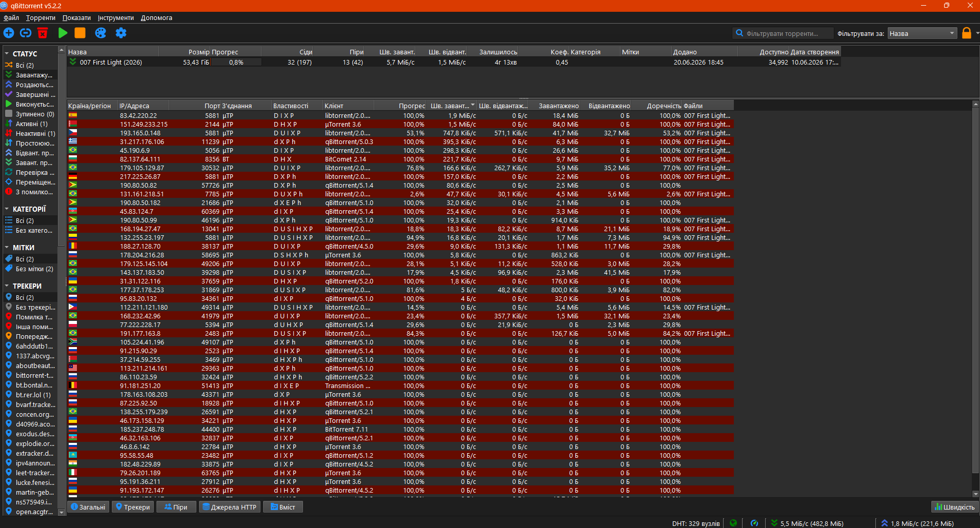
Task: Open the dropdown arrow next to the lock icon
Action: (x=977, y=33)
